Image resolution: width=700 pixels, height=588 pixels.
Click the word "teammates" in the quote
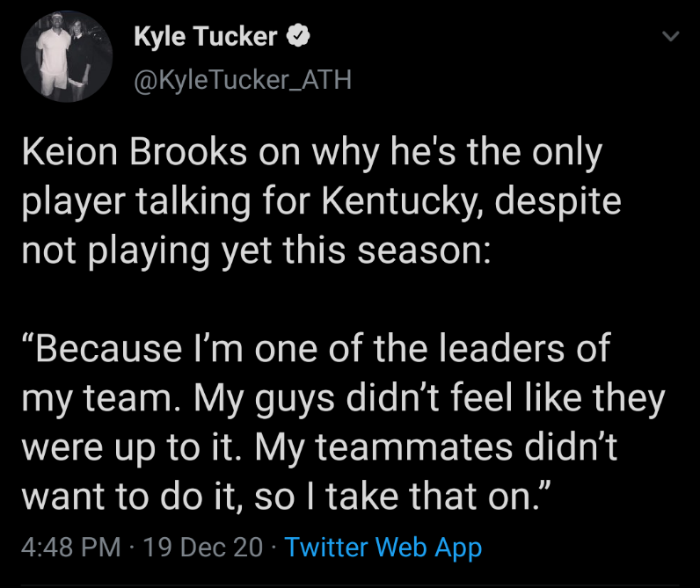pyautogui.click(x=417, y=447)
